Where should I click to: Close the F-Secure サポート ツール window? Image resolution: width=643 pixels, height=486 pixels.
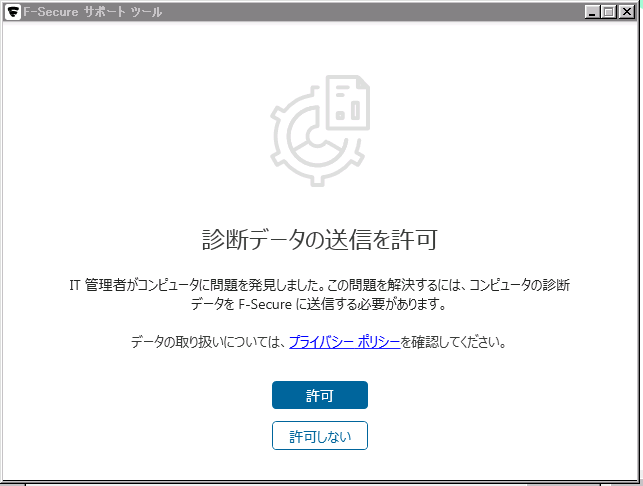point(627,12)
